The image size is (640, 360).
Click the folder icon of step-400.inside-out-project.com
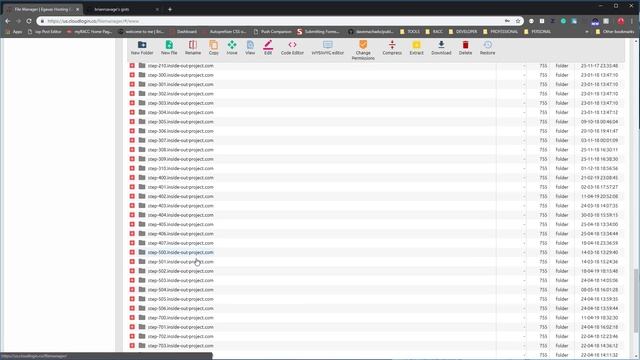click(142, 177)
